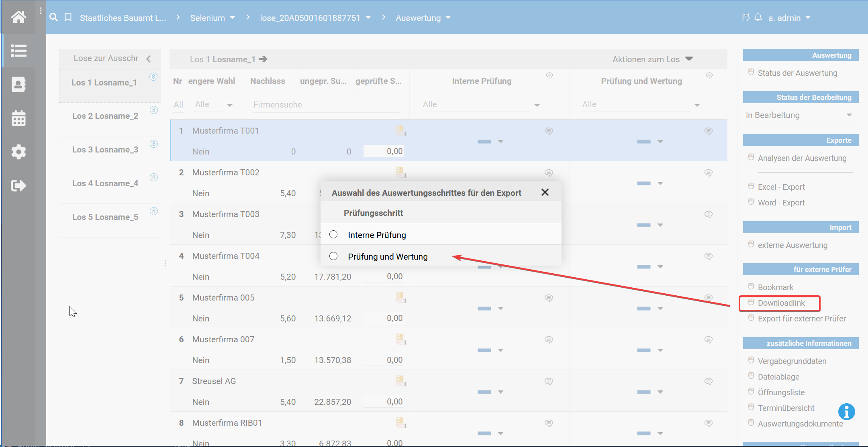Click comment icon in Interne Prüfung header
The width and height of the screenshot is (868, 447).
(549, 75)
